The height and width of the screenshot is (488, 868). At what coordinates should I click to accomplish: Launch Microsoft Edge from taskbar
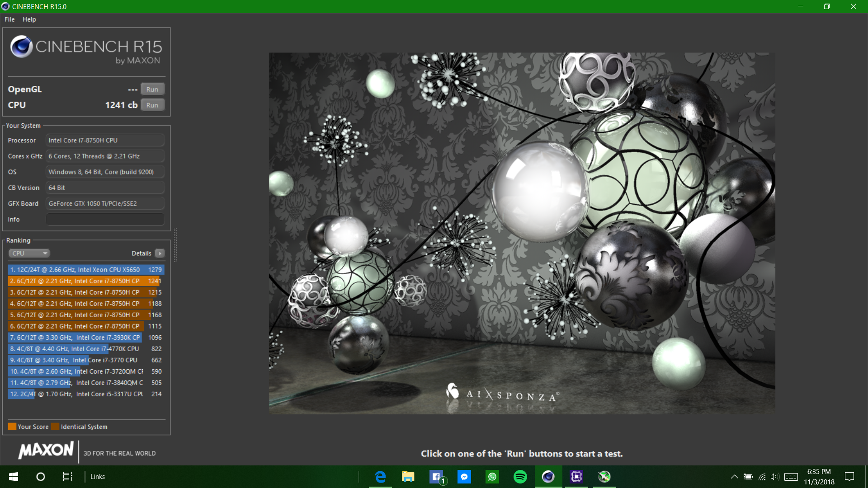pos(380,477)
